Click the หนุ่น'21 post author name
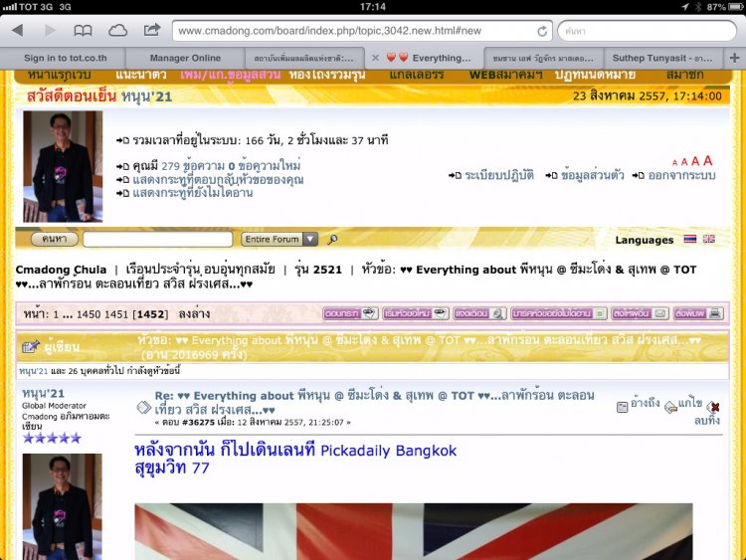Image resolution: width=746 pixels, height=560 pixels. [44, 394]
